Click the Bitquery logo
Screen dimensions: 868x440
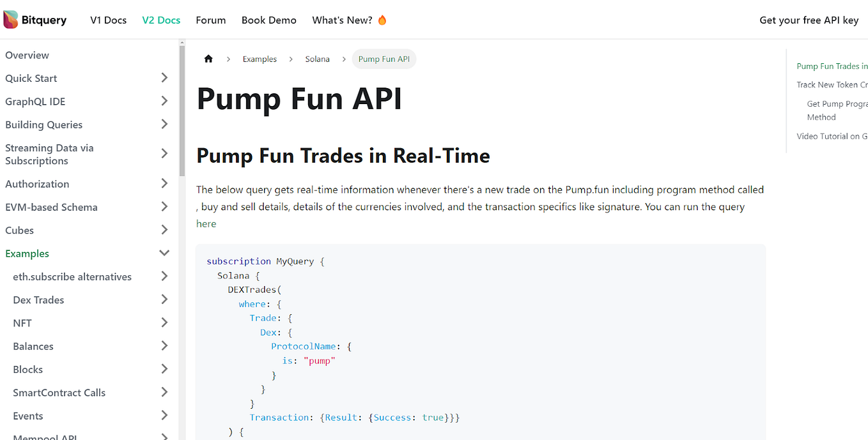[x=35, y=19]
